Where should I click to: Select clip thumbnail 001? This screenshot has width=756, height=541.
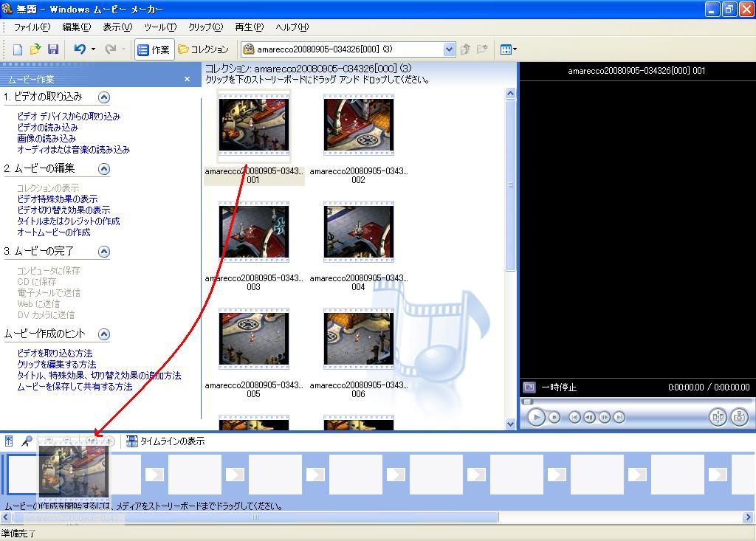click(254, 125)
